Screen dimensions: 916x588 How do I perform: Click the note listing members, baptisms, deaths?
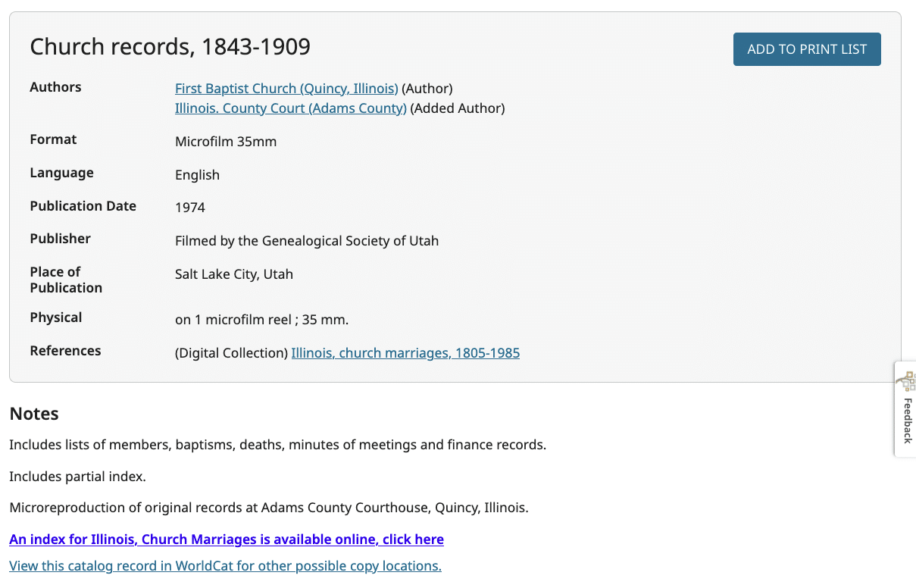[277, 445]
